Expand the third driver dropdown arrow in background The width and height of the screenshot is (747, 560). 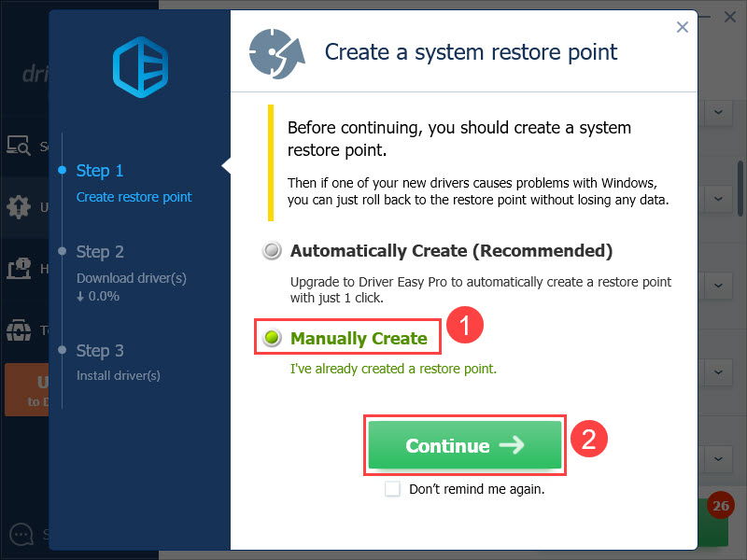click(718, 286)
